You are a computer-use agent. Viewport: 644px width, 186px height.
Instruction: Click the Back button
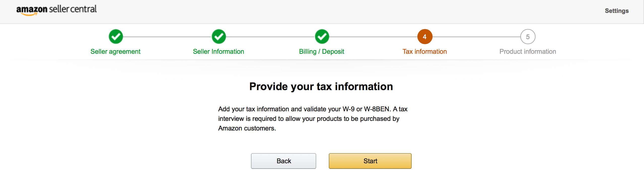(283, 161)
